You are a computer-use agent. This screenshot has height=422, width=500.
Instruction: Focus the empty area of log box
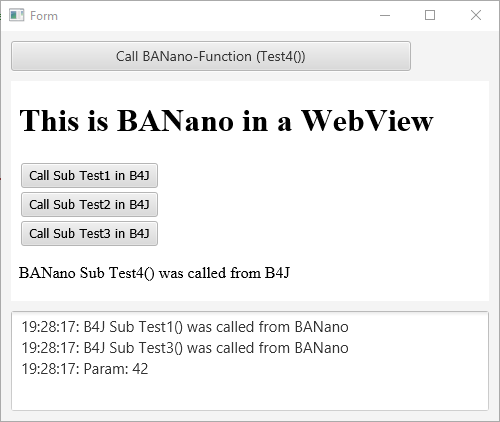[x=250, y=394]
